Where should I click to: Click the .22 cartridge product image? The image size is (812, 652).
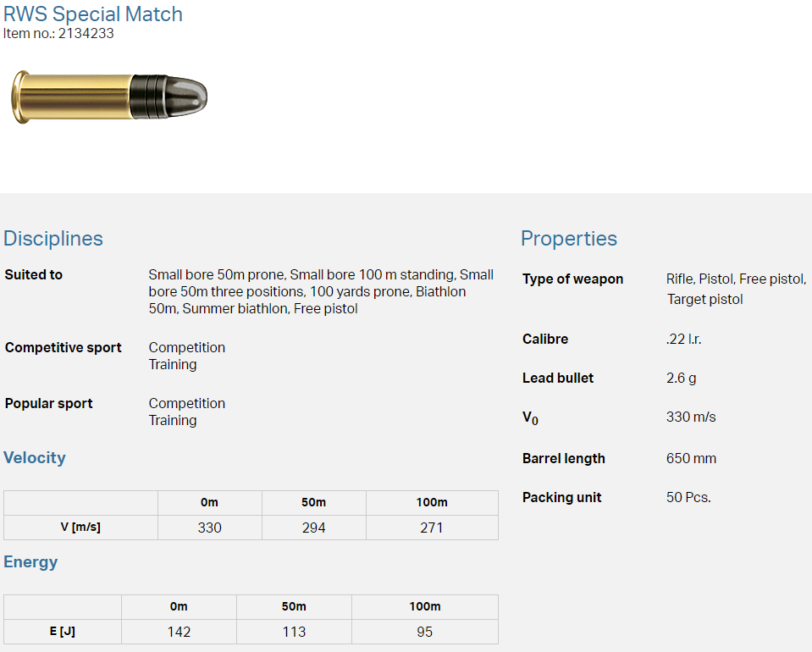point(109,96)
